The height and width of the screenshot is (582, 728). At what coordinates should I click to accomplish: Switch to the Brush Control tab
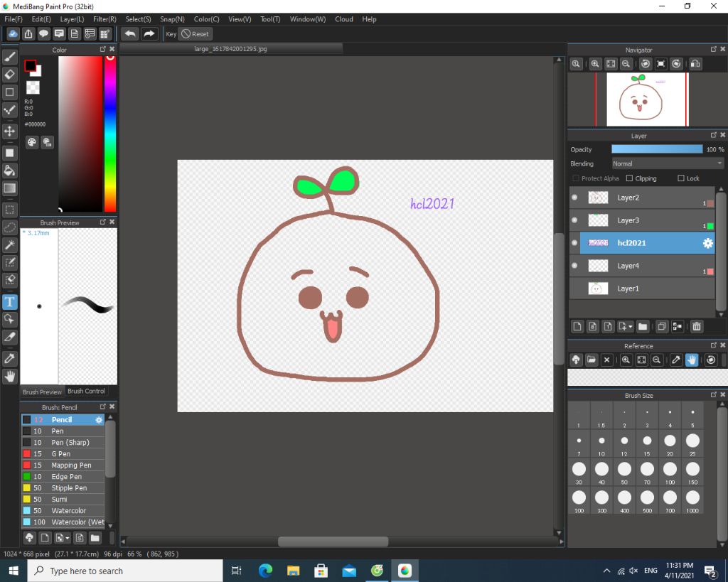click(86, 391)
